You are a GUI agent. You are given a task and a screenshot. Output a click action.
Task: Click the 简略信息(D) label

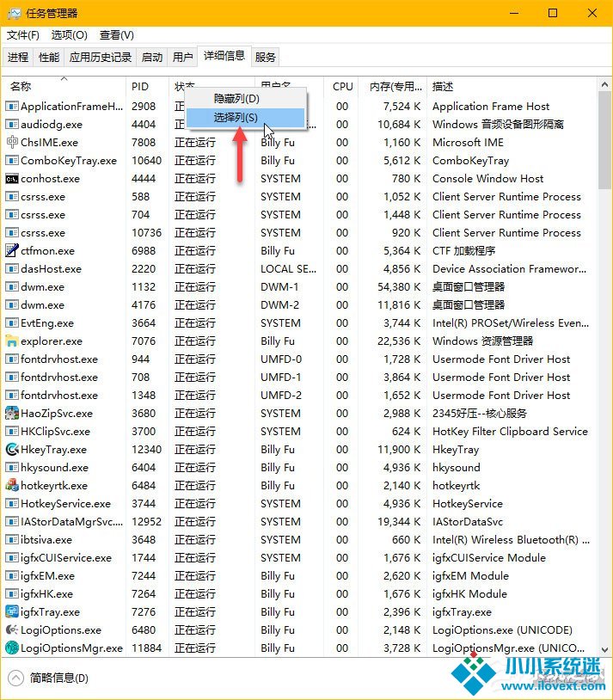(59, 678)
